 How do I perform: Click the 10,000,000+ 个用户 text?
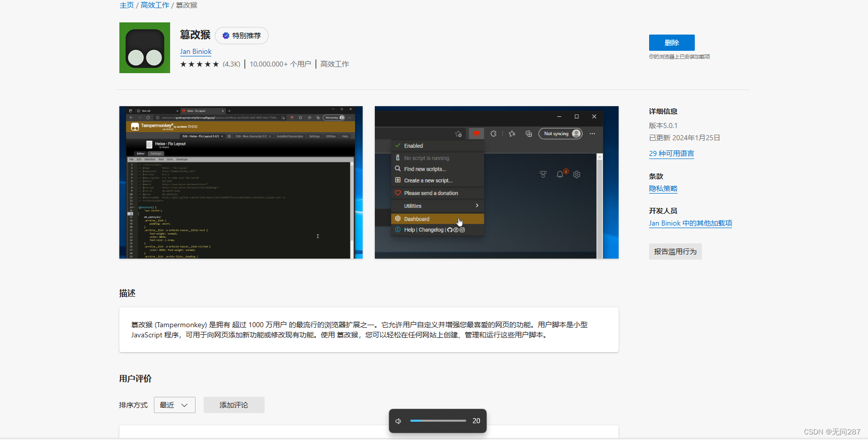(x=280, y=64)
